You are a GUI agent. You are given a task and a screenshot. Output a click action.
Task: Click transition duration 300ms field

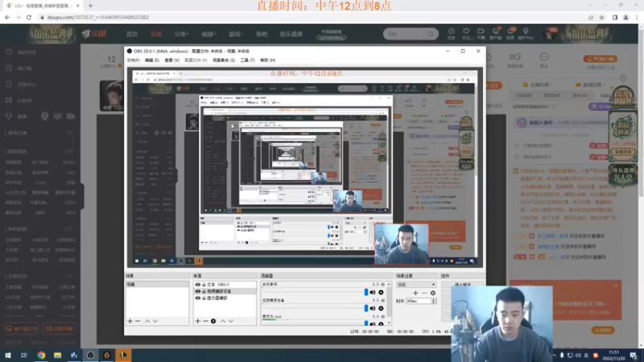coord(418,301)
